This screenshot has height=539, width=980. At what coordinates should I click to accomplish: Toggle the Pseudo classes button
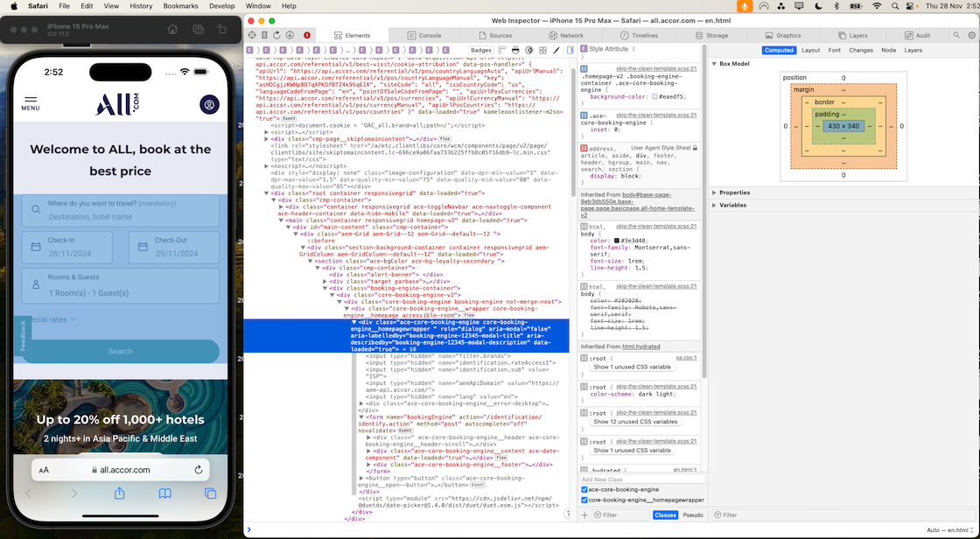tap(692, 515)
